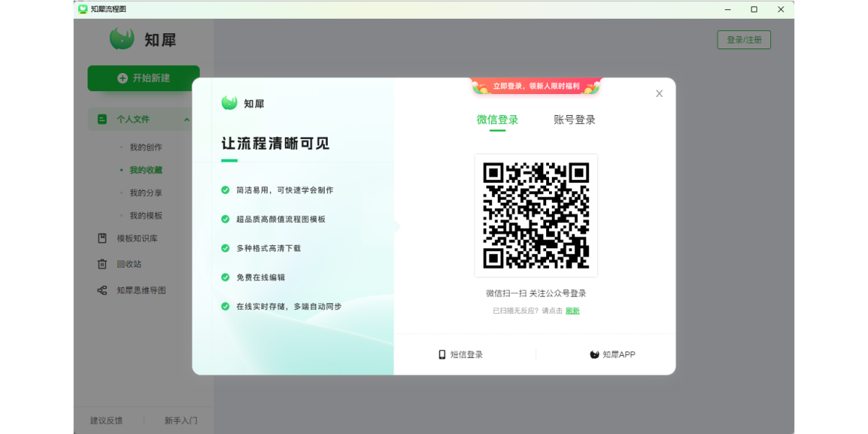Viewport: 868px width, 434px height.
Task: Open 我的收藏 in sidebar
Action: click(145, 171)
